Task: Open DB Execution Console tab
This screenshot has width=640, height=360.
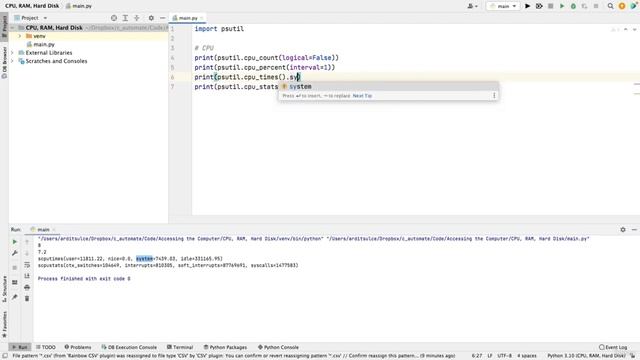Action: pyautogui.click(x=129, y=347)
